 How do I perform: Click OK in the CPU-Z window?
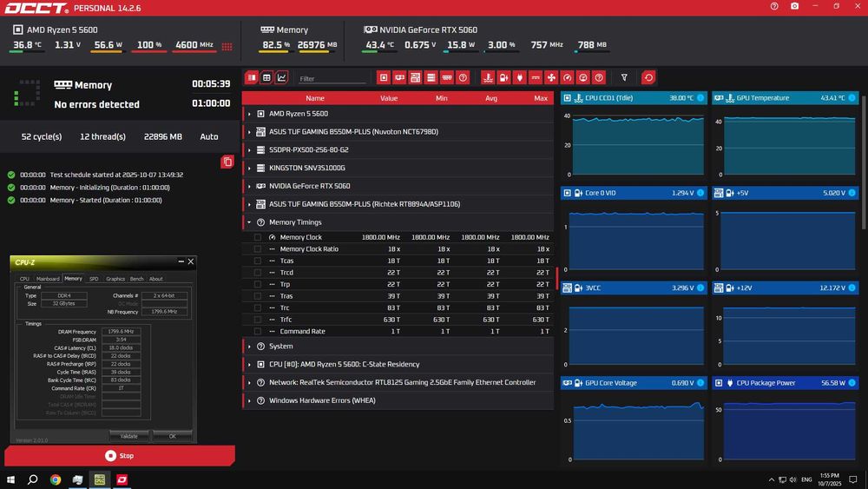[173, 436]
